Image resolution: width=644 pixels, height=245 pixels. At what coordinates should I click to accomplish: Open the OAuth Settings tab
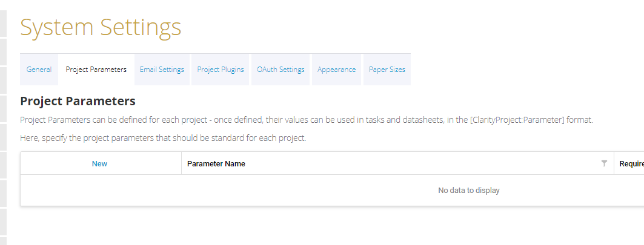tap(281, 70)
